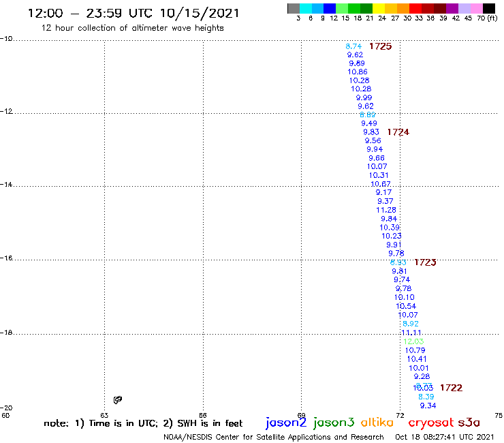The height and width of the screenshot is (443, 504).
Task: Click the latitude axis label '-14'
Action: click(6, 185)
